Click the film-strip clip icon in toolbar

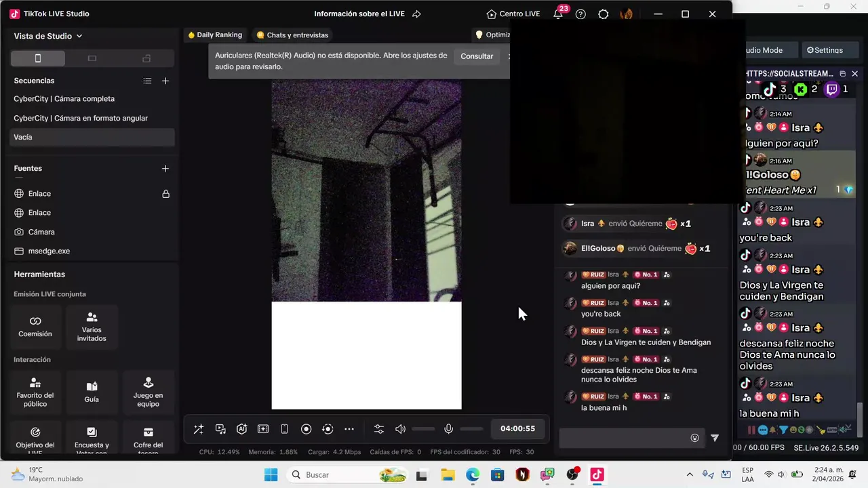coord(263,429)
